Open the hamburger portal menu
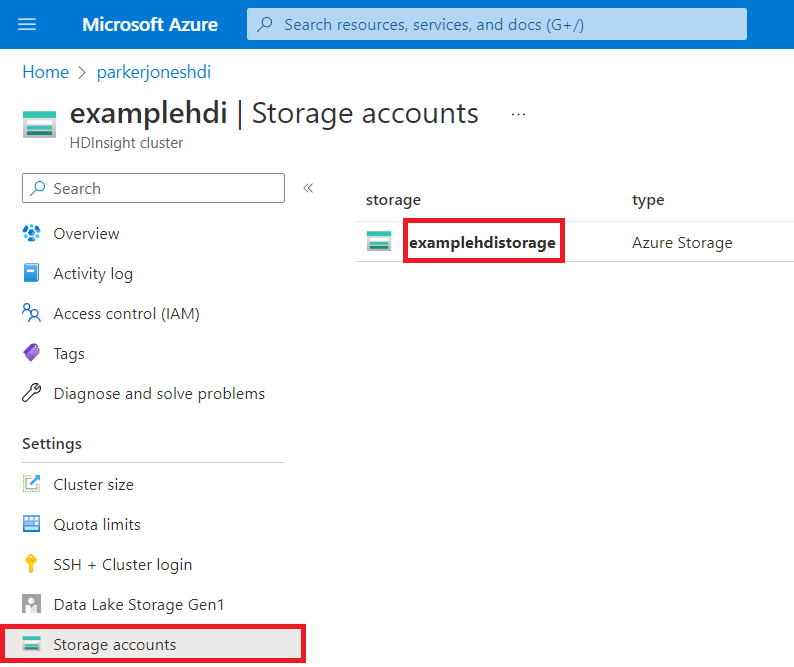The width and height of the screenshot is (794, 667). (x=27, y=24)
